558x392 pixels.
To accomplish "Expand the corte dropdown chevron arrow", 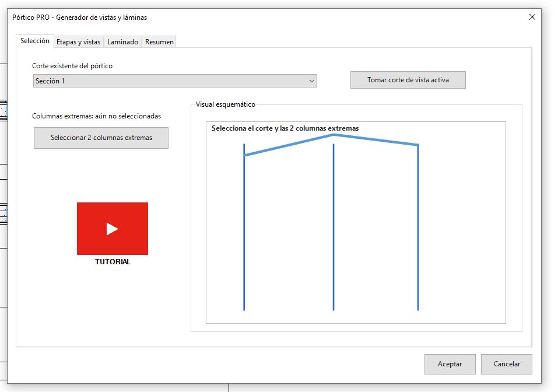I will click(x=312, y=81).
